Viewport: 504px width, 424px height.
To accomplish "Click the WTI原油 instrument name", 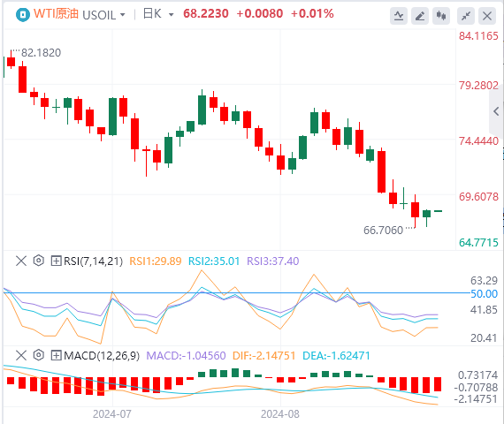I will [x=56, y=14].
